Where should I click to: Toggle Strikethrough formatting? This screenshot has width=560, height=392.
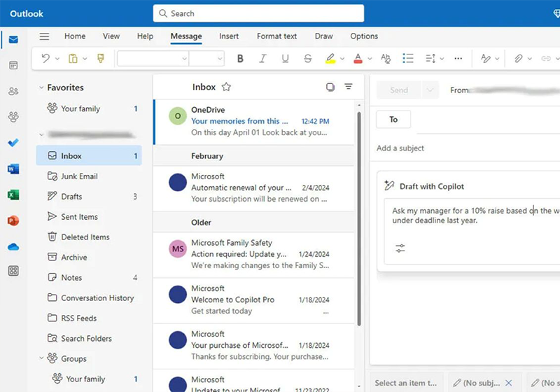pyautogui.click(x=307, y=59)
